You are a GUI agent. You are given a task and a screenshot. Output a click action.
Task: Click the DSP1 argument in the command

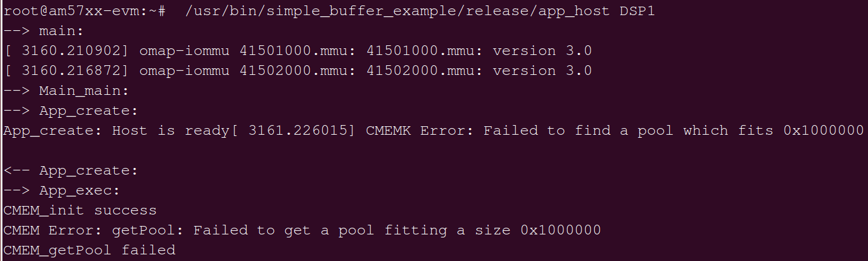pyautogui.click(x=637, y=11)
